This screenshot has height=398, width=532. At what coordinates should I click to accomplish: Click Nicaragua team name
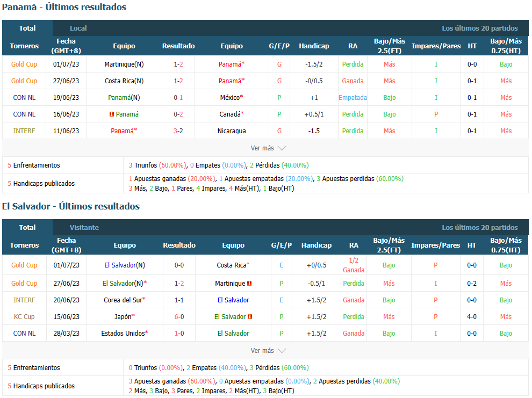point(232,131)
